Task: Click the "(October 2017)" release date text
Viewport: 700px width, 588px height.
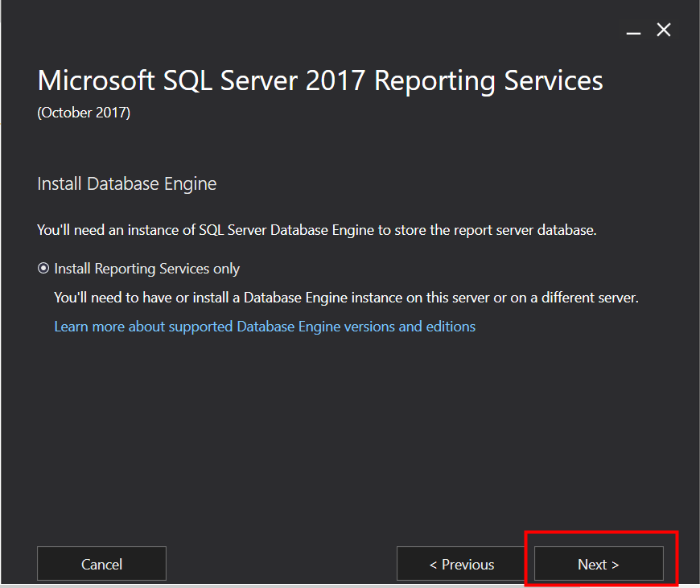Action: 84,113
